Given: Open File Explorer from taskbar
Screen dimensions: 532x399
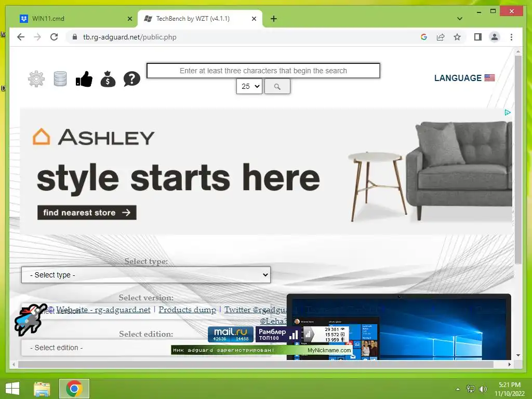Looking at the screenshot, I should (x=42, y=389).
